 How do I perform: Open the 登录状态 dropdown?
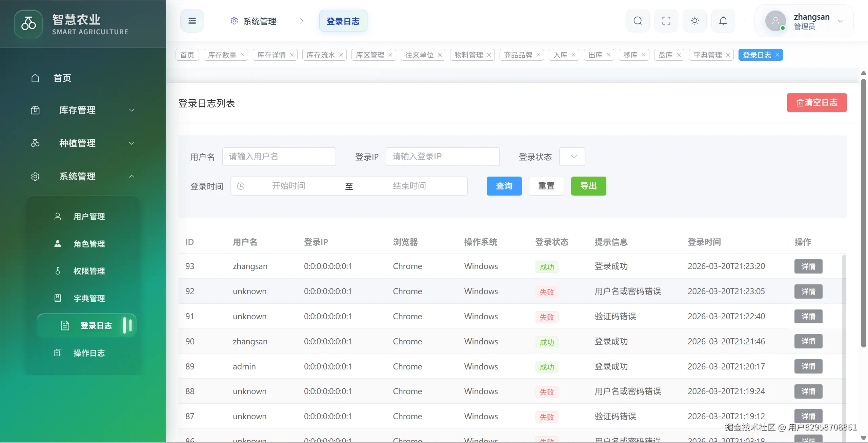coord(572,157)
